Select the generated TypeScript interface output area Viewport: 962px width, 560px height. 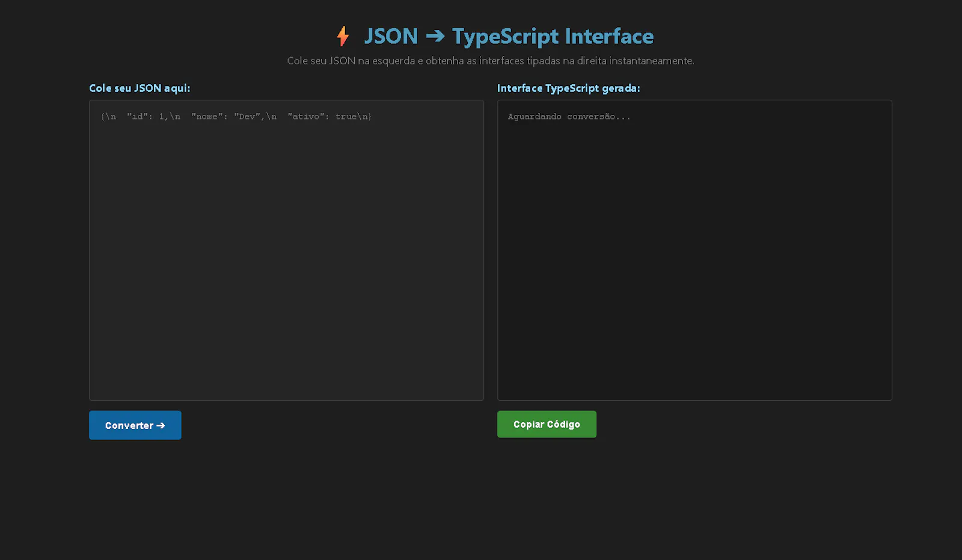coord(694,250)
